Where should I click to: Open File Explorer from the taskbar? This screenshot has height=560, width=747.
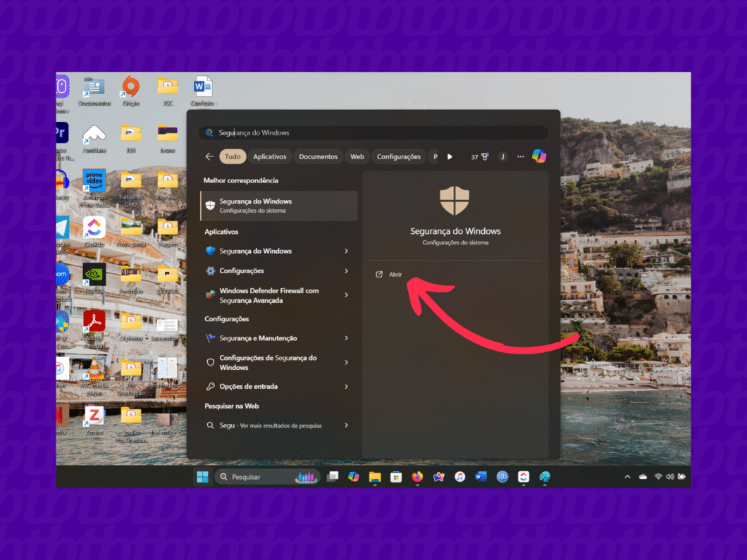point(375,477)
